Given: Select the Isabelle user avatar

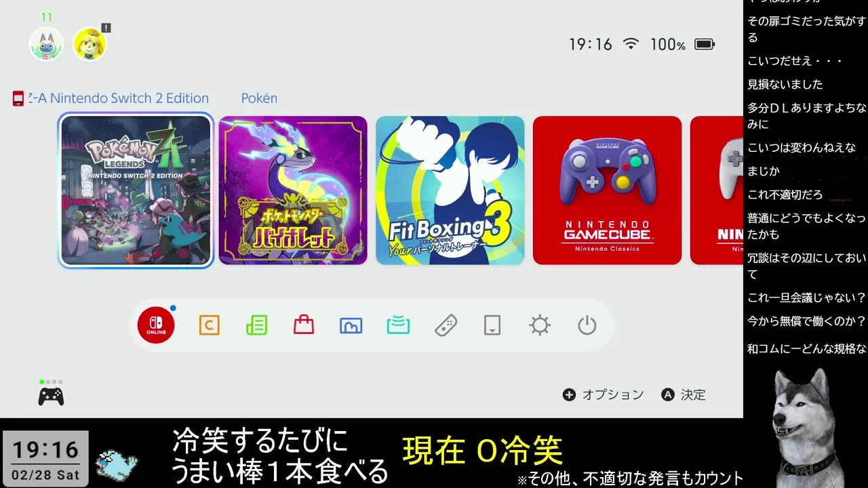Looking at the screenshot, I should [90, 44].
